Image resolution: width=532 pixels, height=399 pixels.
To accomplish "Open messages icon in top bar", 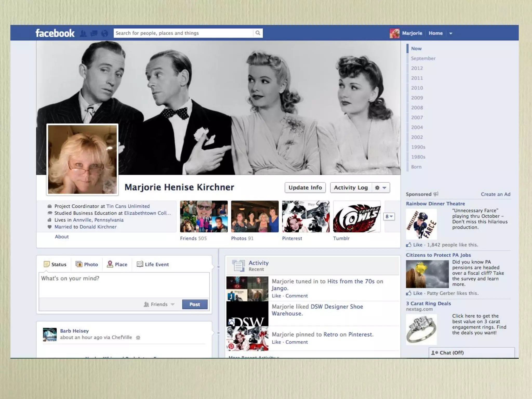I will (94, 34).
